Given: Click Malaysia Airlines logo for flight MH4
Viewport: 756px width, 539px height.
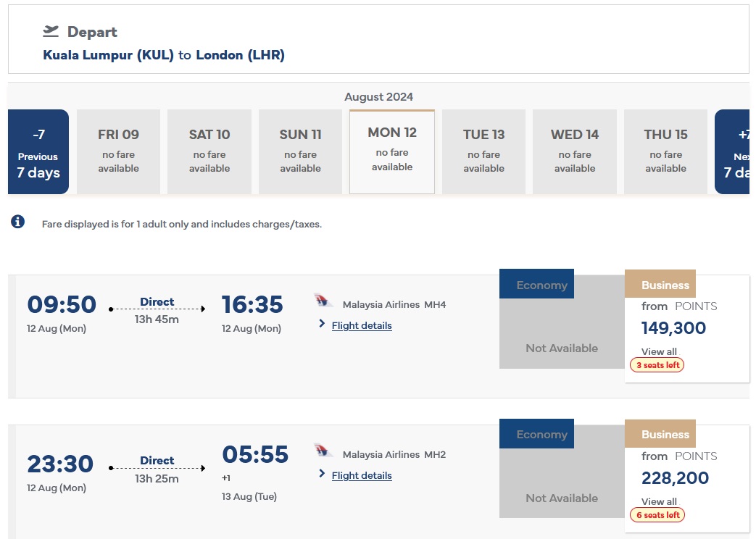Looking at the screenshot, I should tap(324, 301).
